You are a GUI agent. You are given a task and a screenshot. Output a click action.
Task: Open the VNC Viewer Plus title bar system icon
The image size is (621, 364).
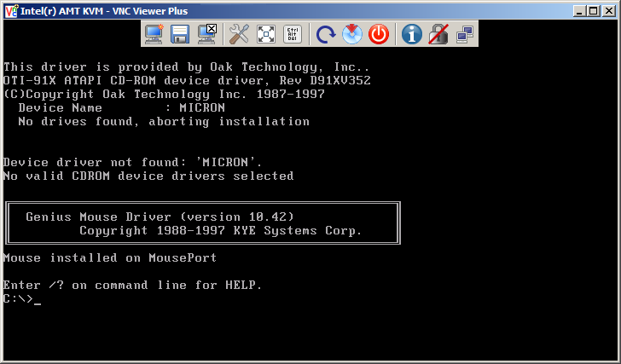coord(11,11)
